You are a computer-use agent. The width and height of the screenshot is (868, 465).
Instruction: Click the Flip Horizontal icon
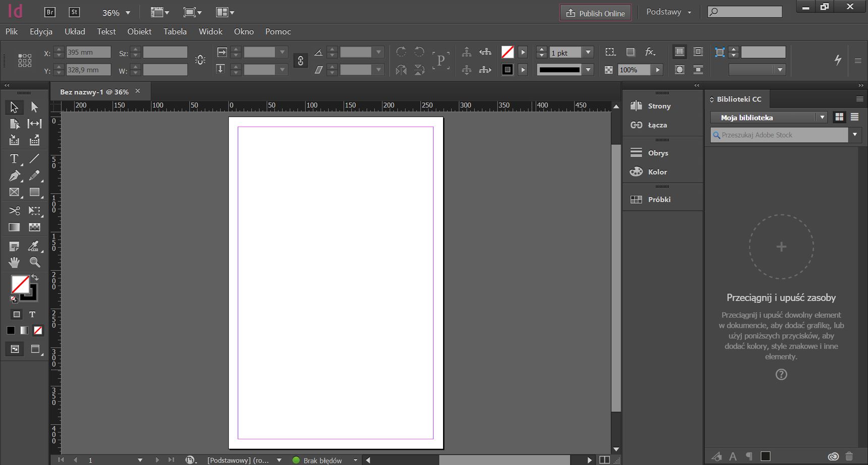click(x=401, y=70)
